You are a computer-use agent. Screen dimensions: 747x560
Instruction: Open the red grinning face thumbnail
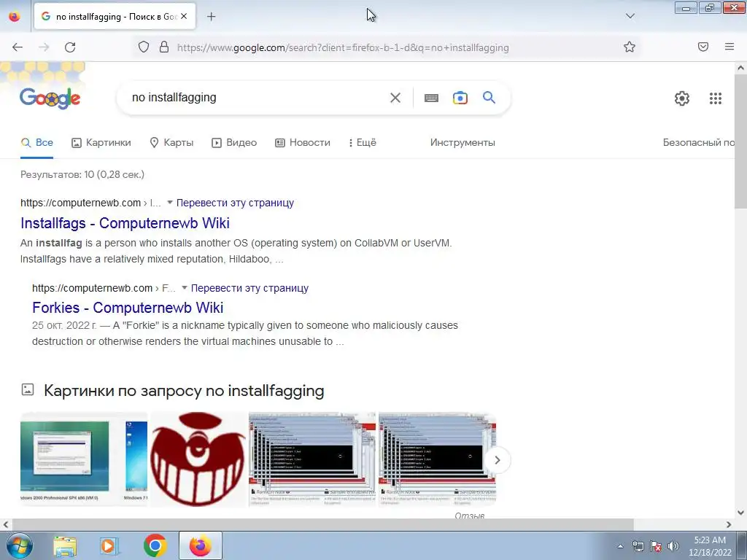198,459
